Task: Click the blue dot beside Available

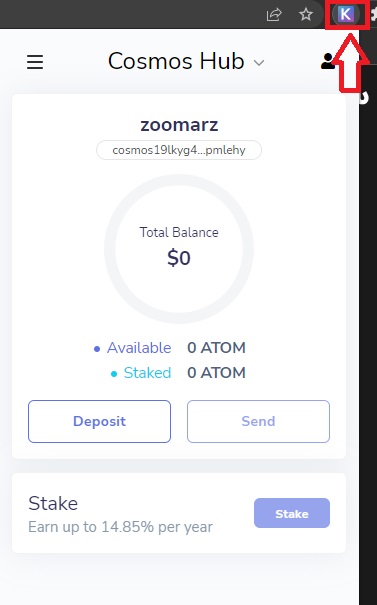Action: coord(97,349)
